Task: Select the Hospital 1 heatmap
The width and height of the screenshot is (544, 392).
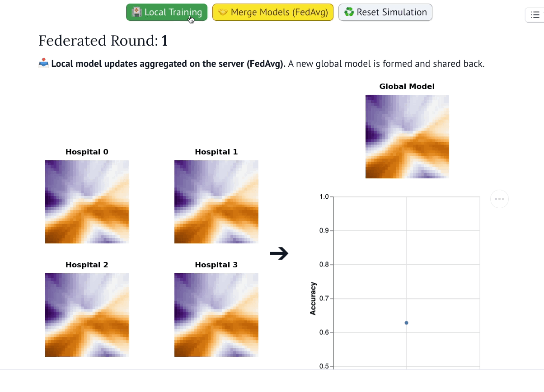Action: pos(216,202)
